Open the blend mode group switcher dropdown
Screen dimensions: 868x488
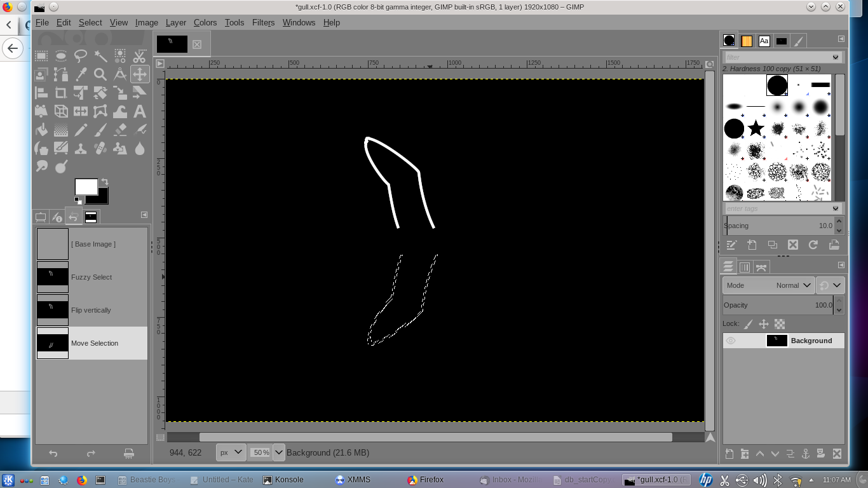tap(831, 285)
